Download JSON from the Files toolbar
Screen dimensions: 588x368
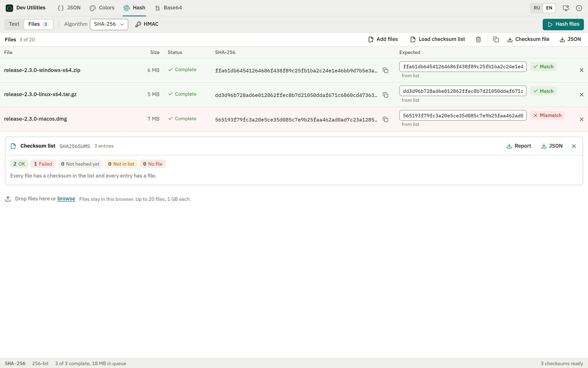570,39
